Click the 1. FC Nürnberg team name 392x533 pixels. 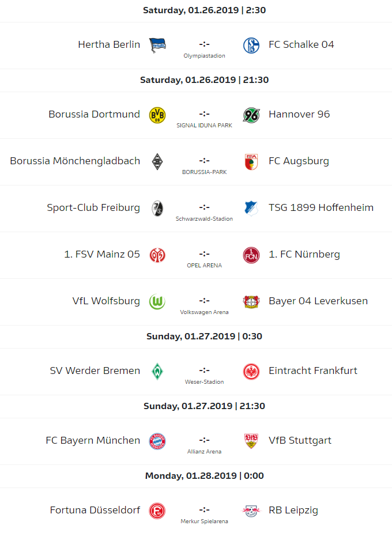[x=304, y=254]
